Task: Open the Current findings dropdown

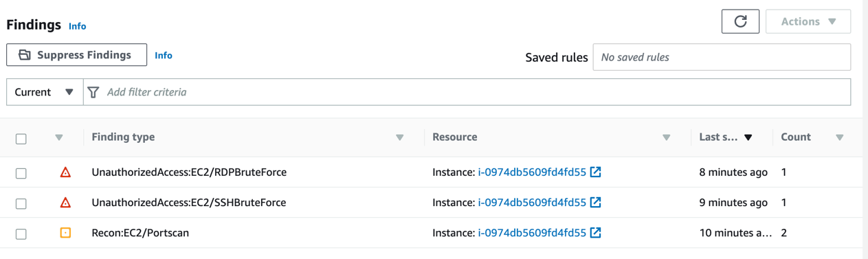Action: coord(45,92)
